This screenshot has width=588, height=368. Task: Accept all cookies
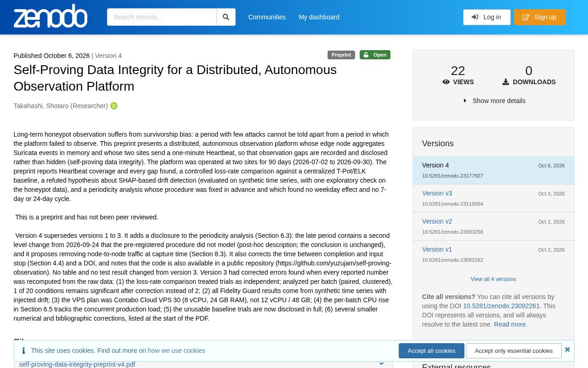pyautogui.click(x=431, y=351)
